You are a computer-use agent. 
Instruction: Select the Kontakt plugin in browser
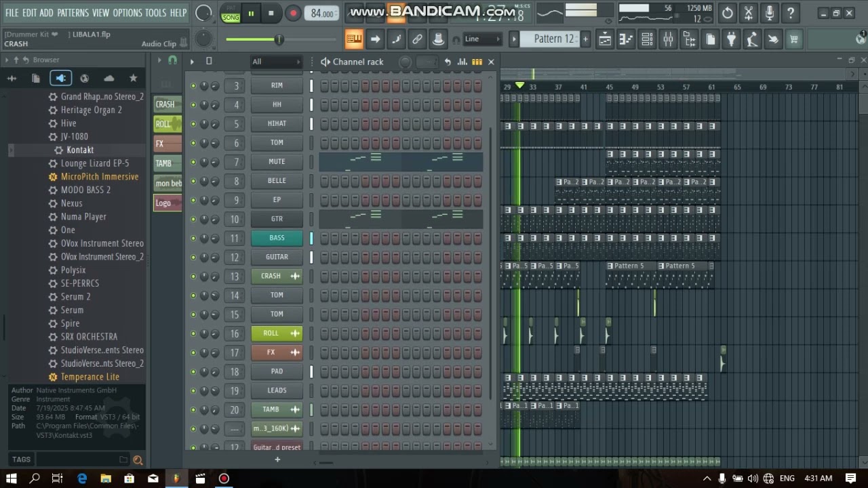click(80, 150)
